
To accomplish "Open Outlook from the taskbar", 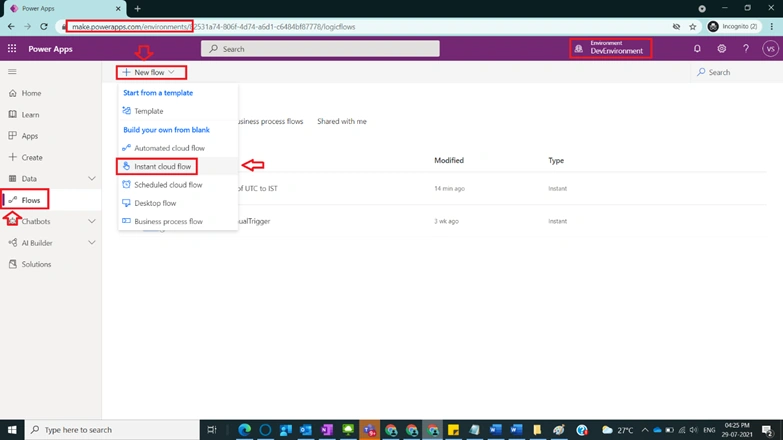I will pos(306,430).
